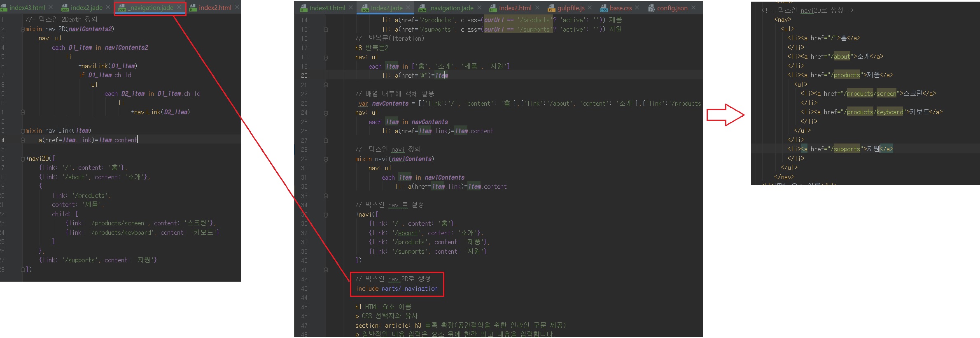Click the JS file icon on gulpfile.js tab
The width and height of the screenshot is (980, 338).
[x=551, y=8]
